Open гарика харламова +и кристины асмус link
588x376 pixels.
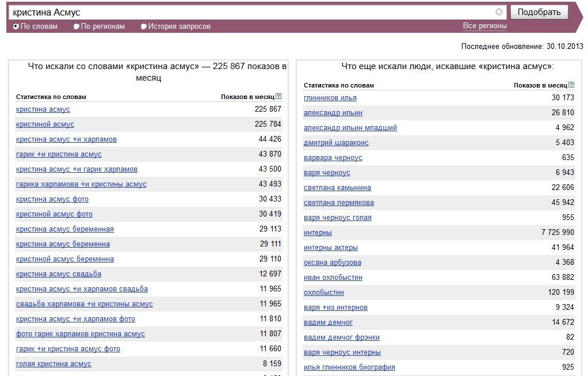pos(81,184)
